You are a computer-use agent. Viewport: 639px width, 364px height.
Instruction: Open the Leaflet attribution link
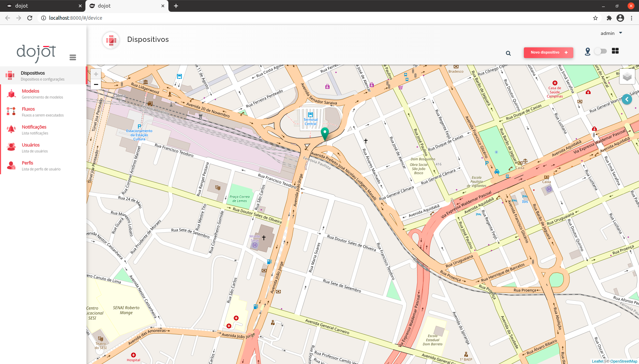598,361
